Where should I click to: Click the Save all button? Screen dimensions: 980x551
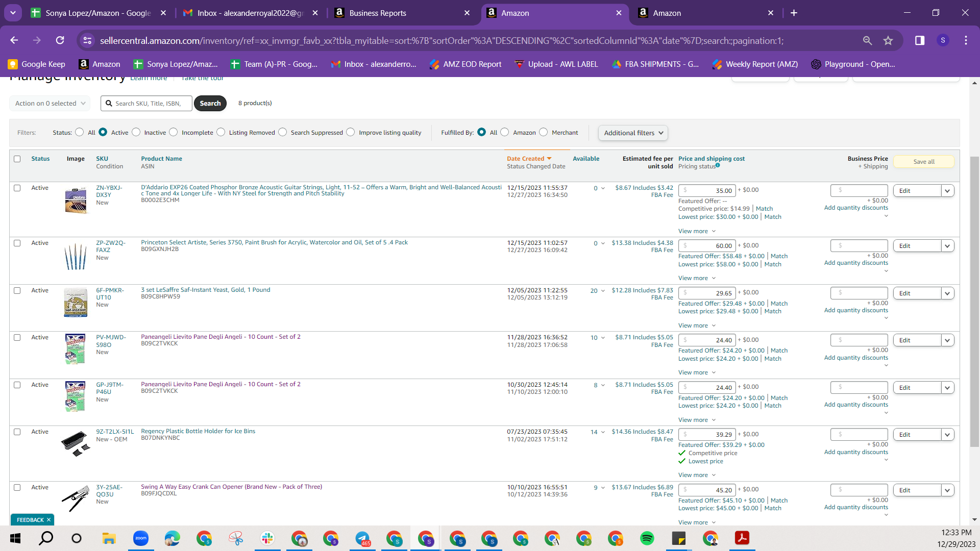(x=924, y=162)
